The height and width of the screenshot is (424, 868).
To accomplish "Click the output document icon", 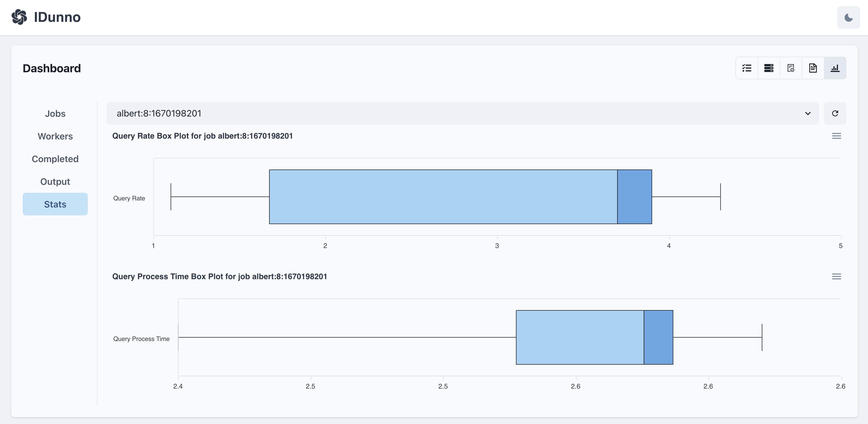I will coord(813,68).
